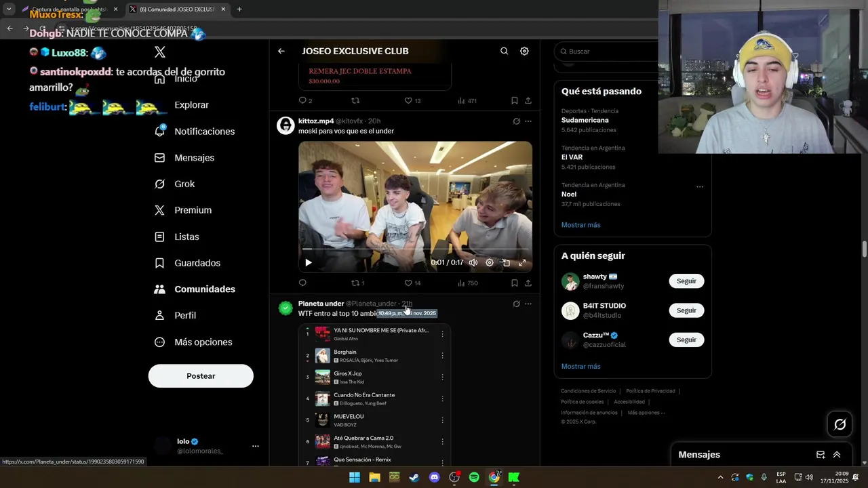The image size is (868, 488).
Task: Seek on the kittoz.mp4 video progress bar
Action: pos(415,249)
